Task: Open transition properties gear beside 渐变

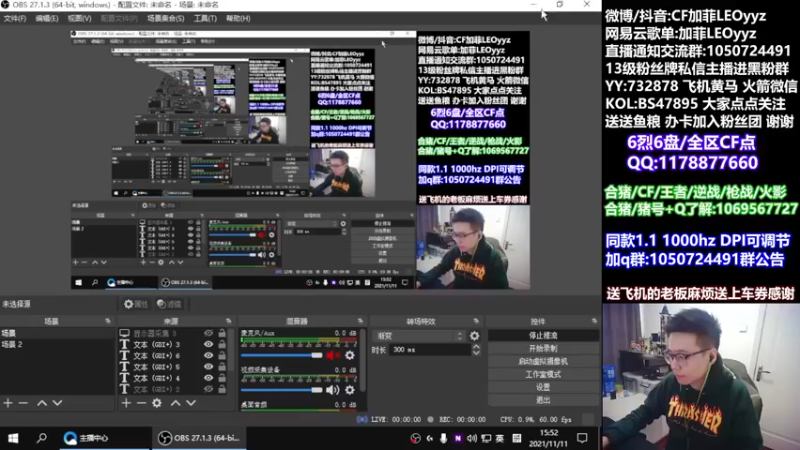Action: (474, 336)
